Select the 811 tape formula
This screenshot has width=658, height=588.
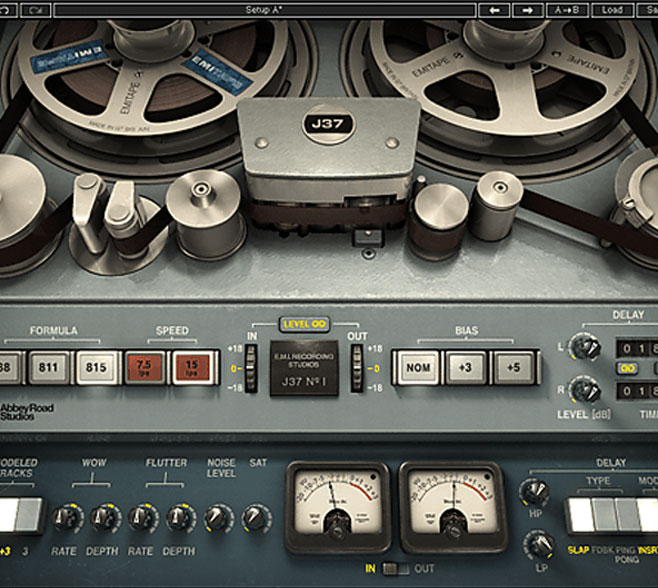(48, 368)
